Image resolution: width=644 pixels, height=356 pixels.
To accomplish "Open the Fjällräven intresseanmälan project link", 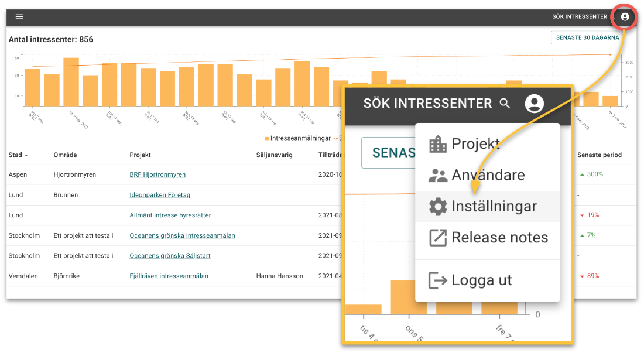I will pyautogui.click(x=169, y=276).
